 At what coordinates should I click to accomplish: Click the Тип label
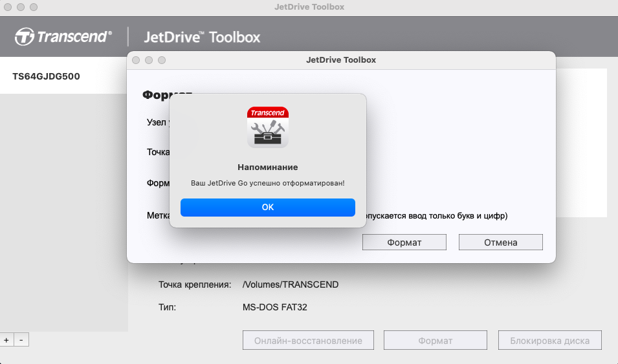click(167, 307)
